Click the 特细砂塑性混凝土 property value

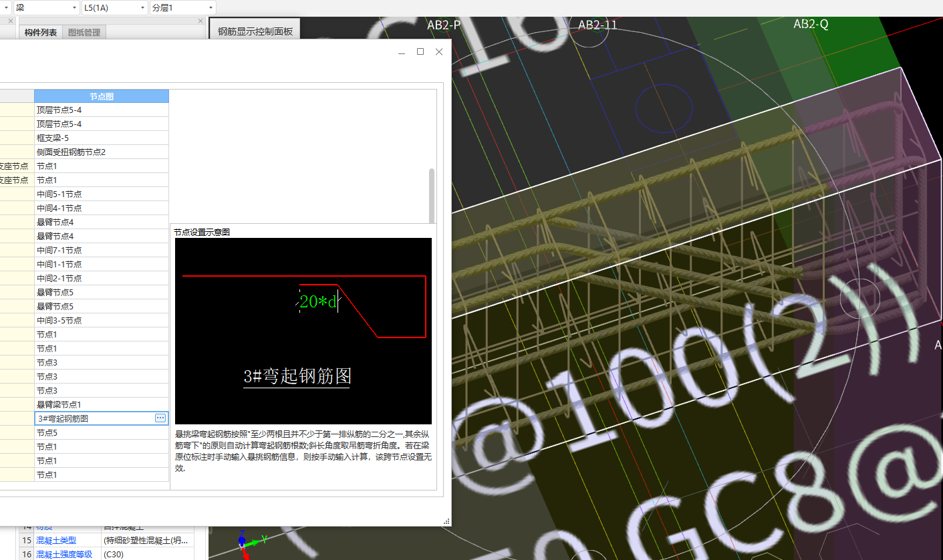tap(147, 540)
